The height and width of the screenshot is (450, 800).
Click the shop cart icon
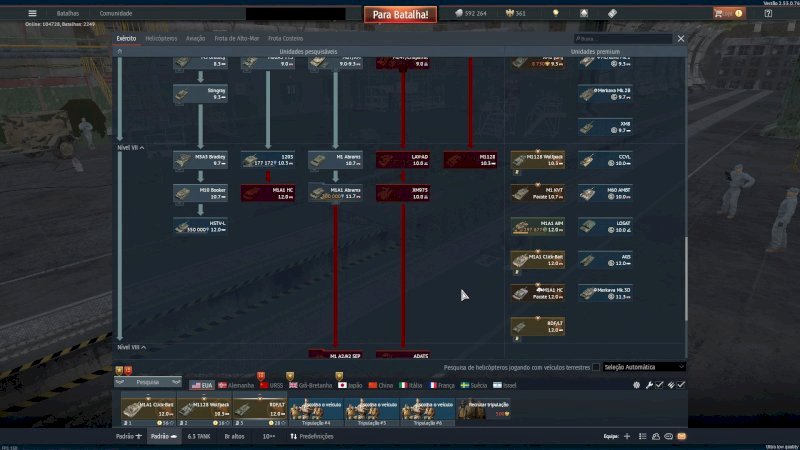pos(718,13)
